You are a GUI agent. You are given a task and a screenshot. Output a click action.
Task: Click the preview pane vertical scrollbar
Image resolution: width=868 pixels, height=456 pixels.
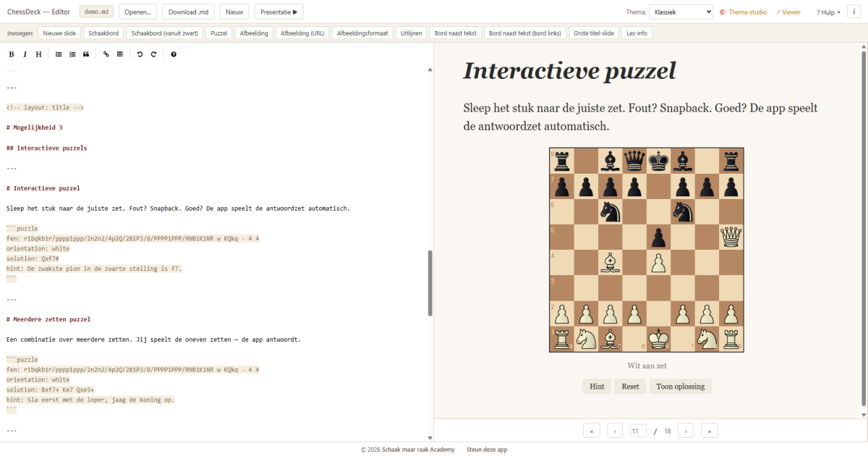click(x=863, y=228)
